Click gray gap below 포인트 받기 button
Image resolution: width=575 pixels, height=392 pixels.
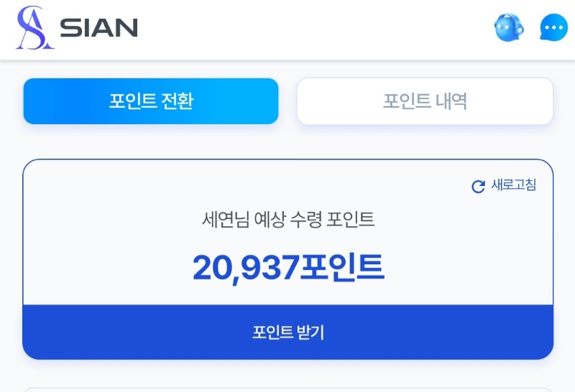click(287, 373)
